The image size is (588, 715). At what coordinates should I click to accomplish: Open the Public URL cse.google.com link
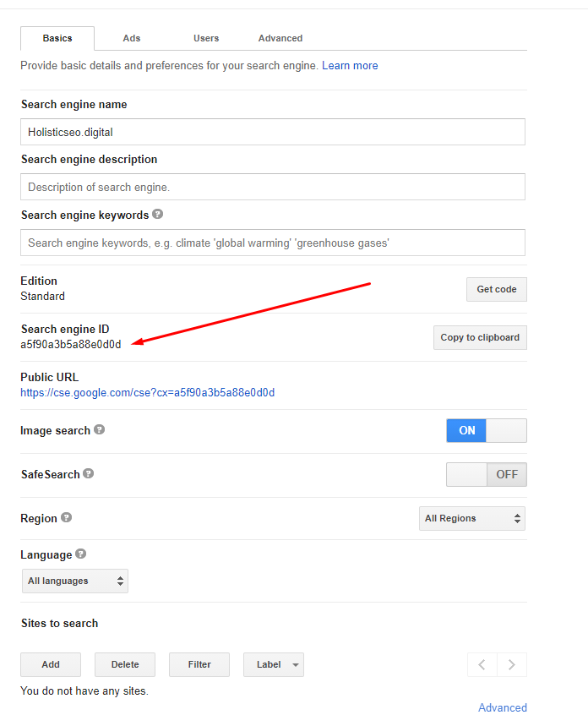point(147,393)
